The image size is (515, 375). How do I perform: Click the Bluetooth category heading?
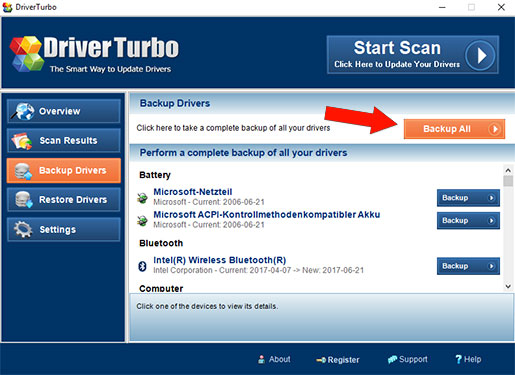tap(161, 243)
